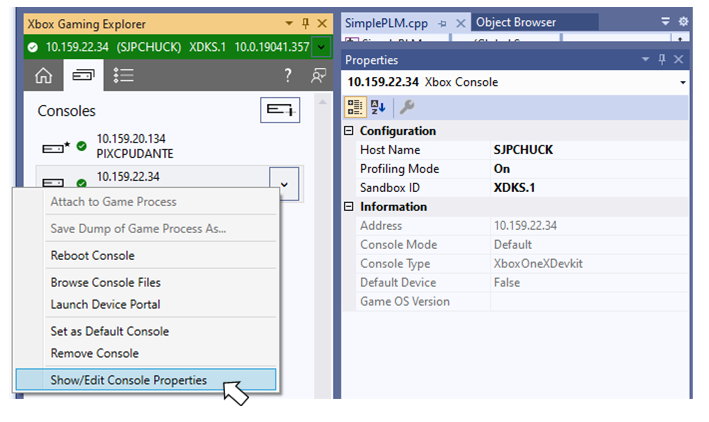The width and height of the screenshot is (709, 422).
Task: Open Property Pages wrench icon
Action: click(407, 107)
